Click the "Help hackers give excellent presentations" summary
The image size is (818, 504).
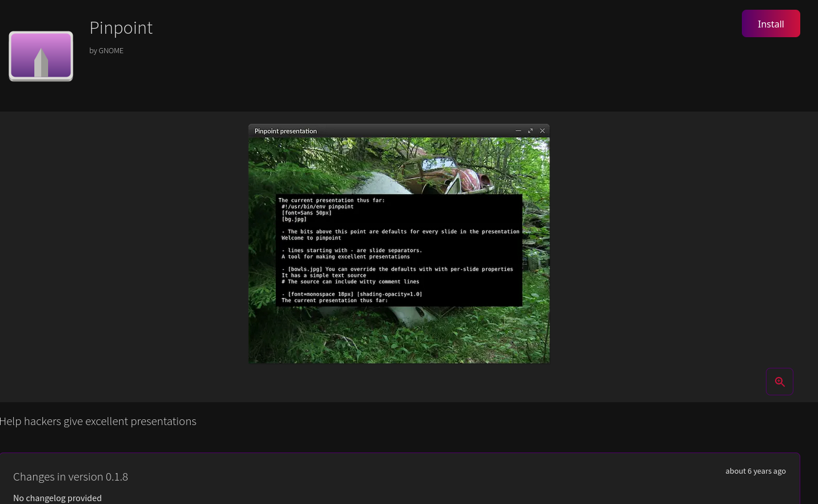pyautogui.click(x=98, y=421)
